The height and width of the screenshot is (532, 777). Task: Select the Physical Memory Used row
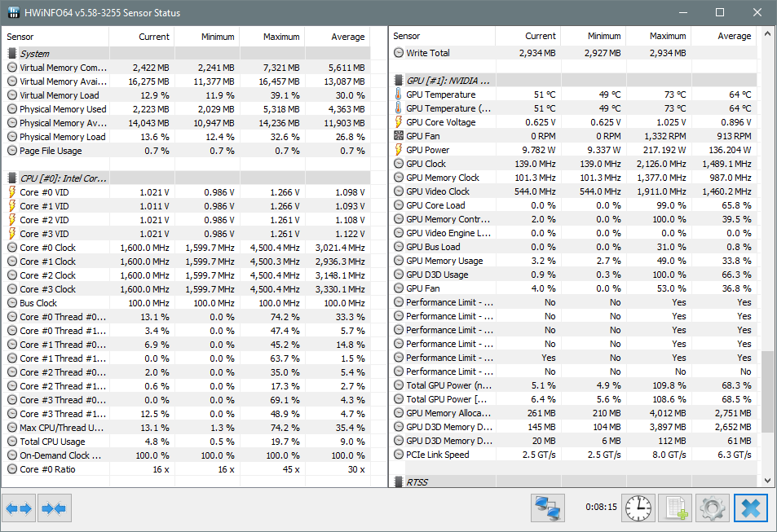[187, 109]
